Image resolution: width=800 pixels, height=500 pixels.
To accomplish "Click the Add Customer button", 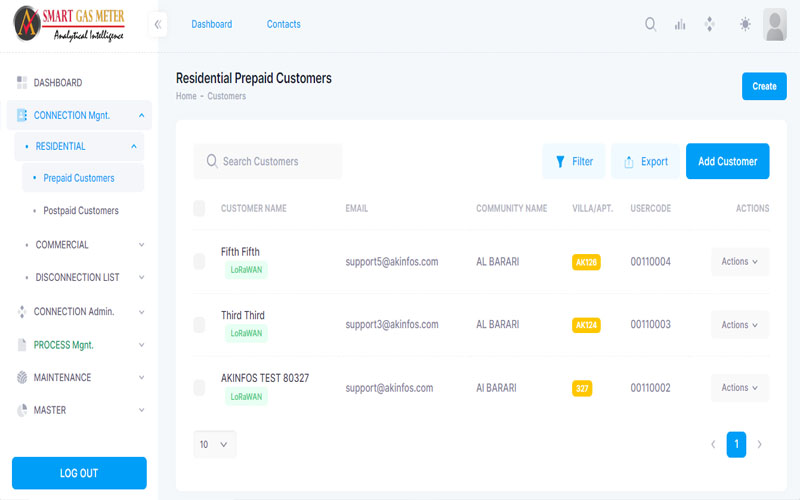I will click(727, 161).
